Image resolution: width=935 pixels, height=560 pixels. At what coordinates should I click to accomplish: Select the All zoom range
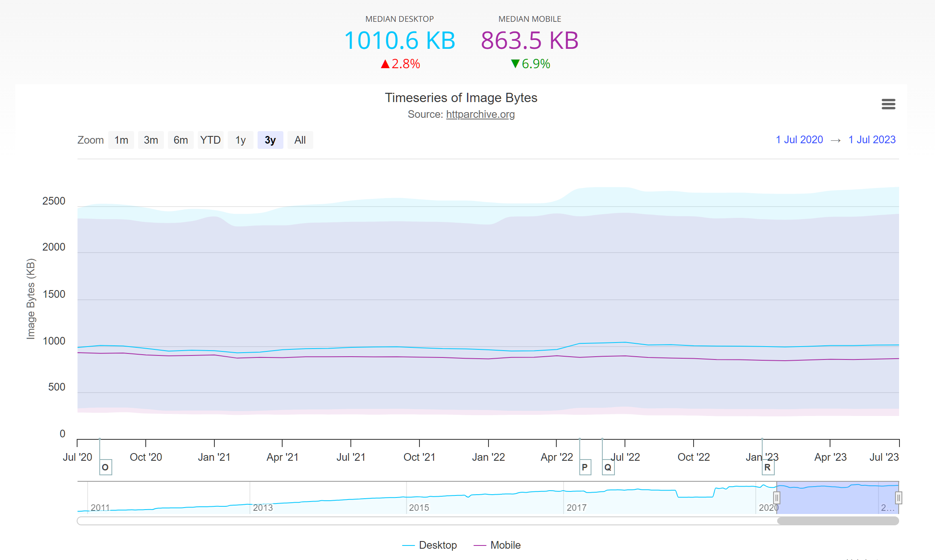click(300, 140)
